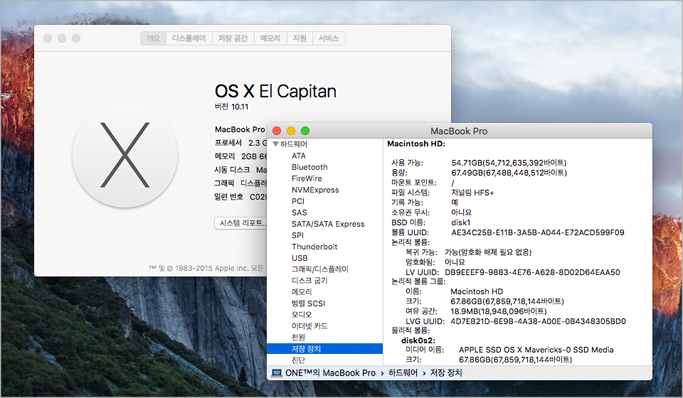Select 오디오 in the sidebar
Image resolution: width=683 pixels, height=398 pixels.
coord(301,314)
